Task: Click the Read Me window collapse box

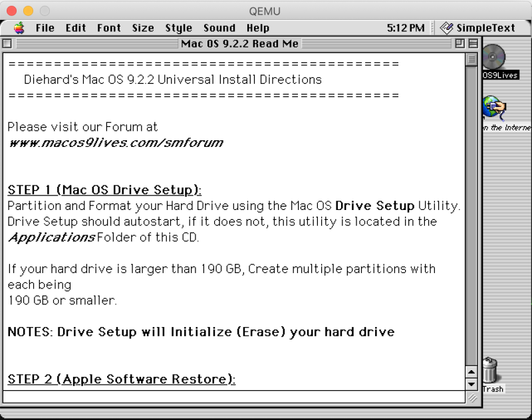Action: (473, 43)
